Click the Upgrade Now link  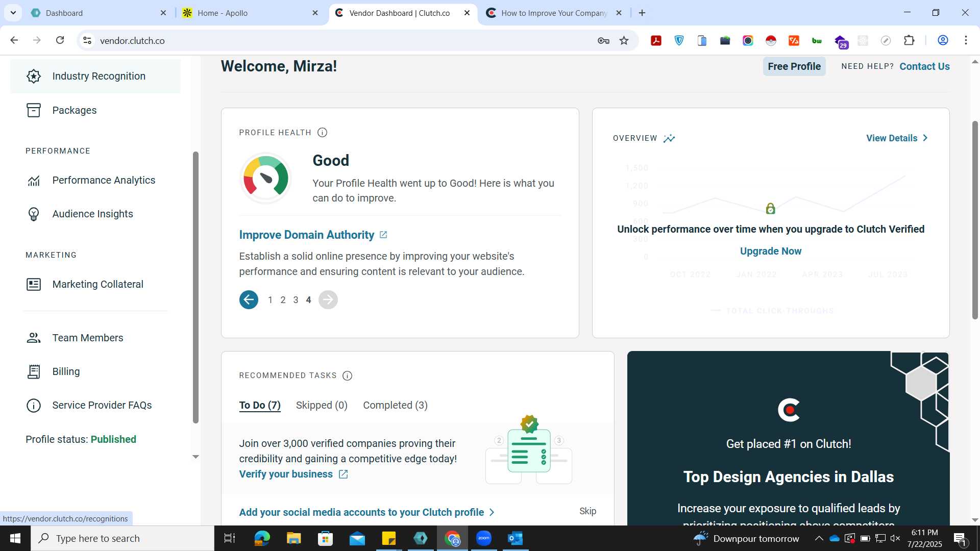coord(771,251)
